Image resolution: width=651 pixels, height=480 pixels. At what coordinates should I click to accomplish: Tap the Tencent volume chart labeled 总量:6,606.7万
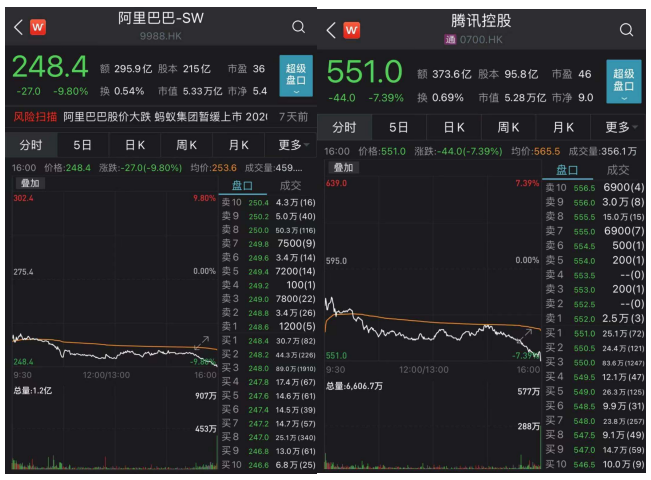tap(433, 424)
